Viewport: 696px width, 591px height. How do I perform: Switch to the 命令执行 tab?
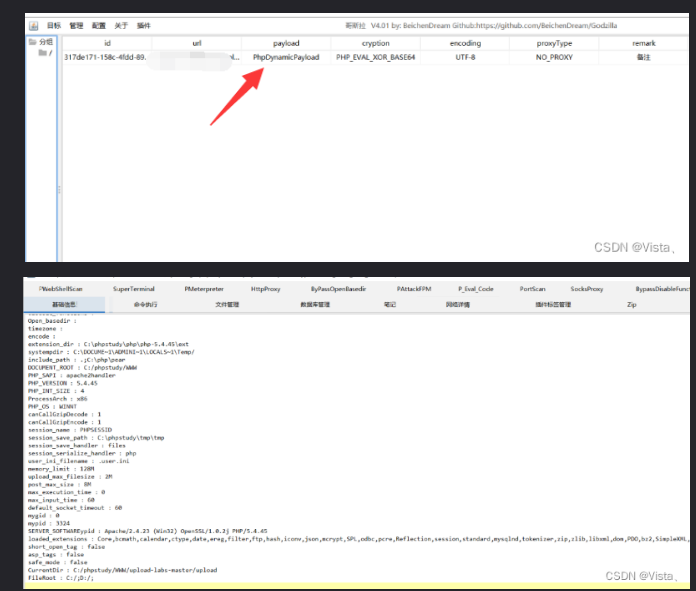[x=146, y=305]
